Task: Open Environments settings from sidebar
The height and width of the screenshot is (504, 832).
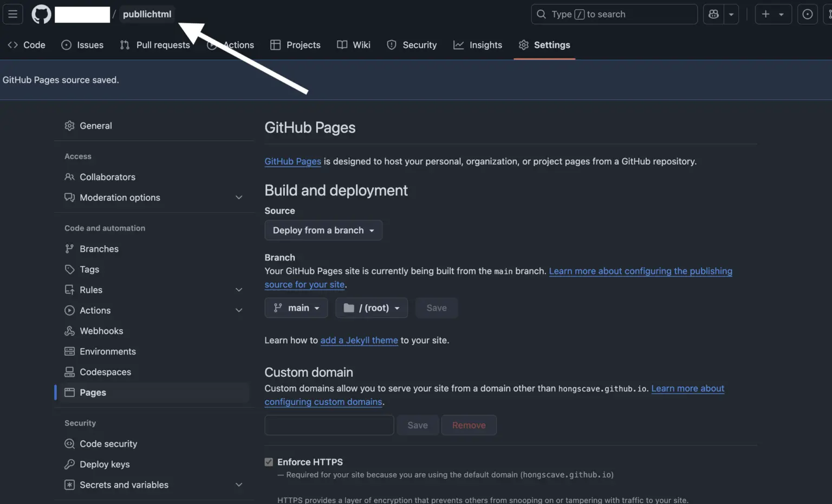Action: click(107, 351)
